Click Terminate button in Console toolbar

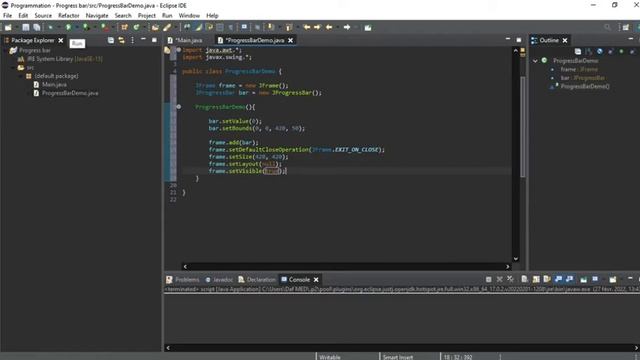(x=489, y=279)
